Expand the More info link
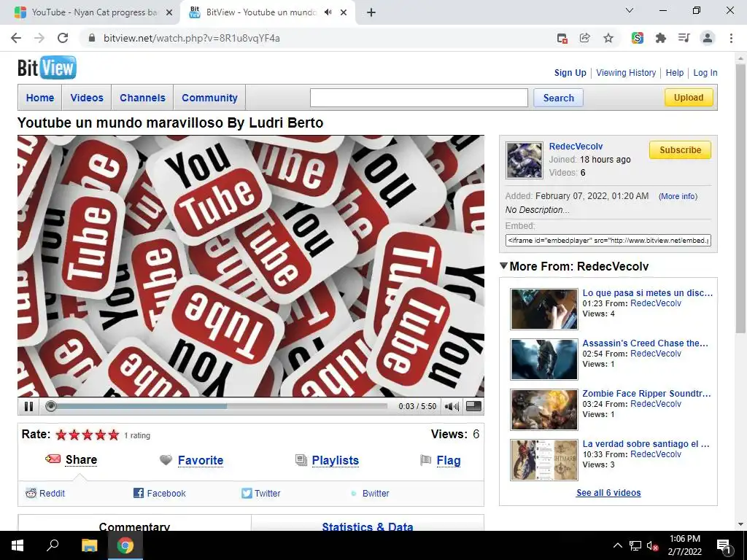Image resolution: width=747 pixels, height=560 pixels. (x=678, y=196)
